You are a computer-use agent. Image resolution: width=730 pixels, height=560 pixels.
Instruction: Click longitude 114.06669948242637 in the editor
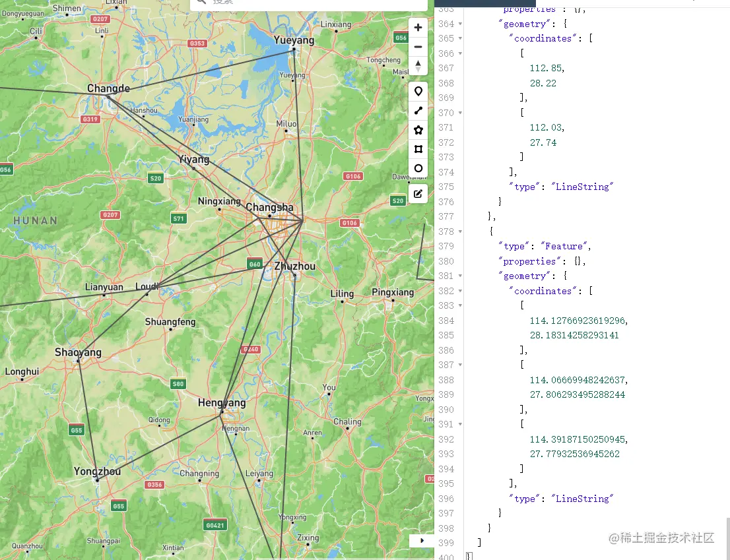click(x=578, y=380)
